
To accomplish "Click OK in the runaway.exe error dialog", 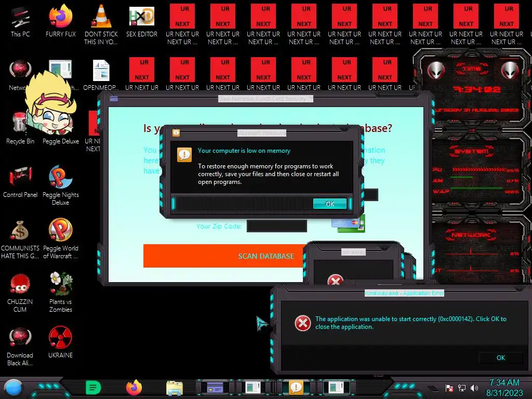I will [501, 357].
